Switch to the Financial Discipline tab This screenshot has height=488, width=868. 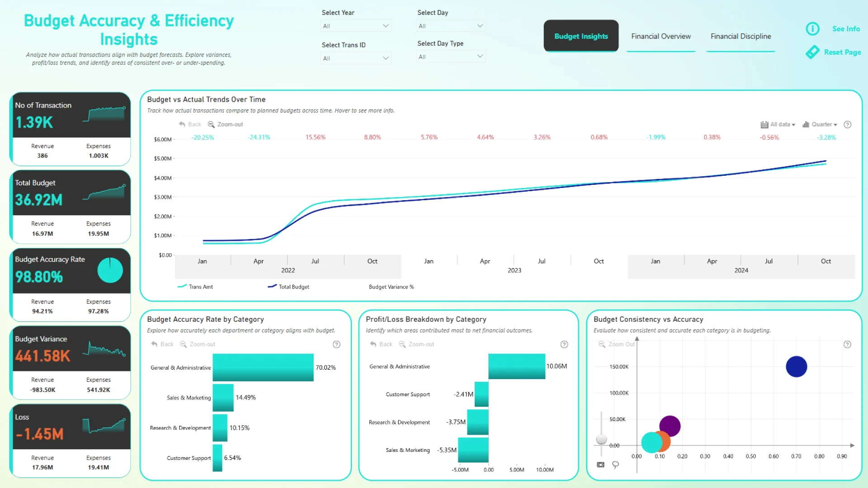741,36
